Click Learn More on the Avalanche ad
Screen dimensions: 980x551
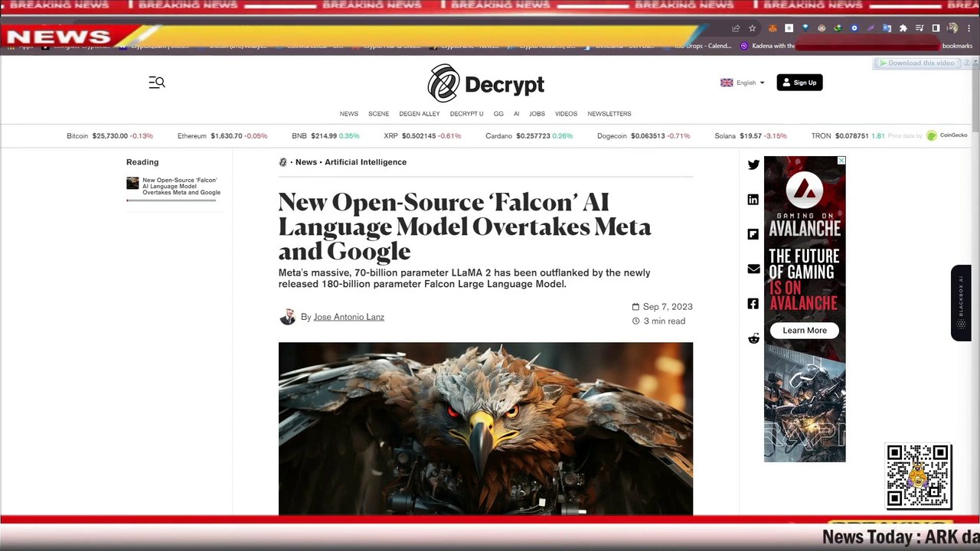click(x=805, y=331)
